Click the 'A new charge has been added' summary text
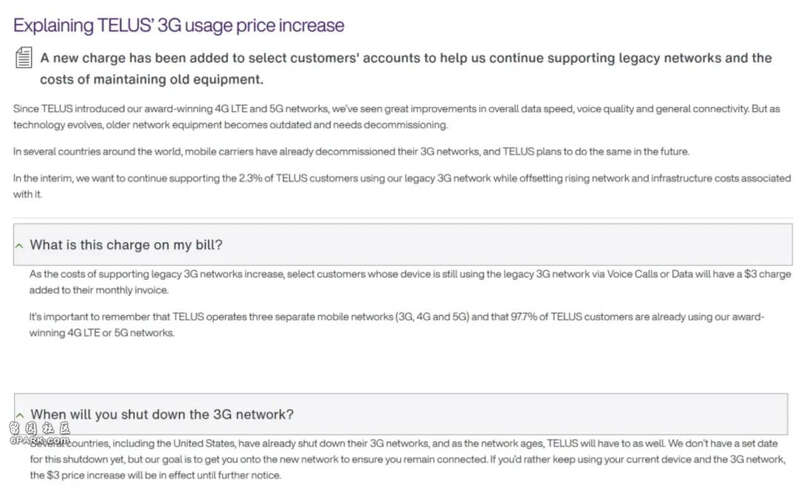The height and width of the screenshot is (494, 800). (x=406, y=68)
